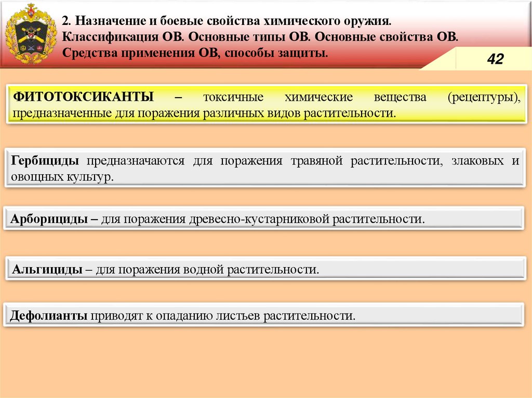The image size is (532, 398).
Task: Click the slide number 42 badge
Action: point(495,59)
